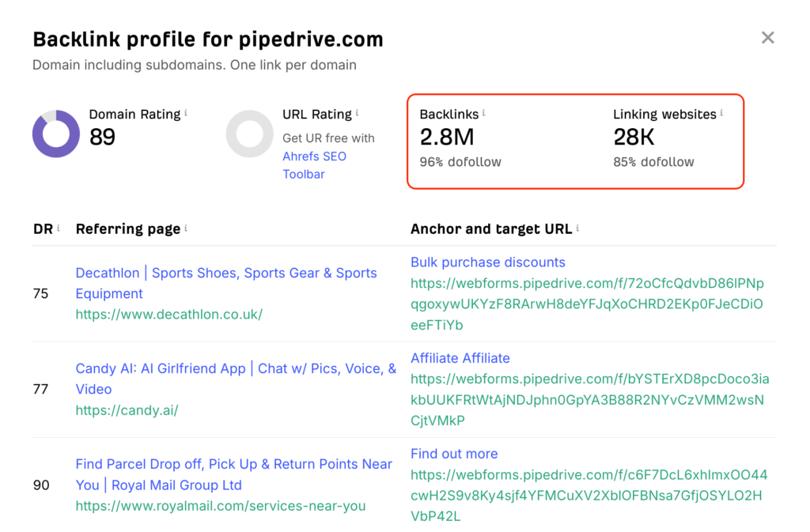The width and height of the screenshot is (810, 532).
Task: Click the Get UR free with text
Action: [328, 138]
